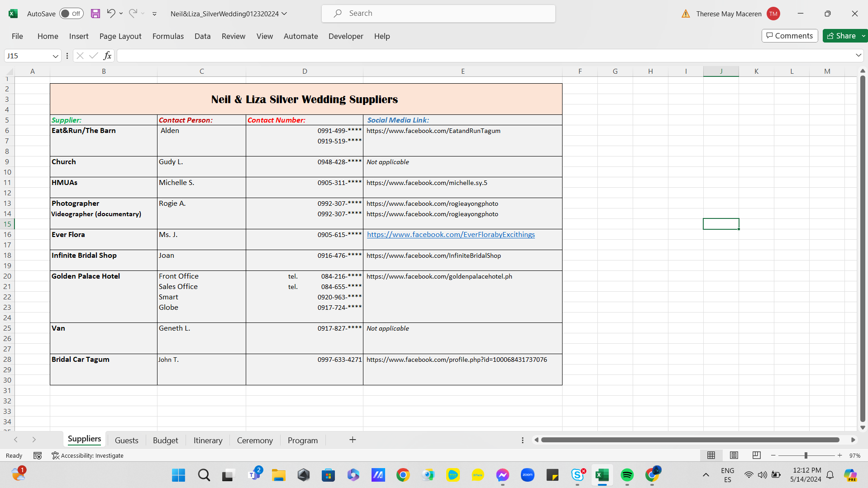Click the ENG ES language indicator
868x488 pixels.
coord(728,475)
